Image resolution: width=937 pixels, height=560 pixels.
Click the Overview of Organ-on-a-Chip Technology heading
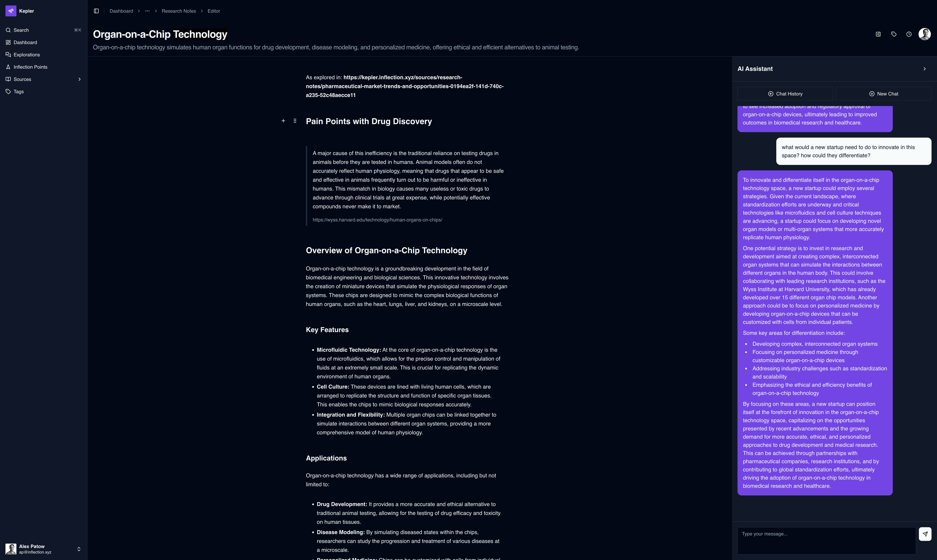387,251
